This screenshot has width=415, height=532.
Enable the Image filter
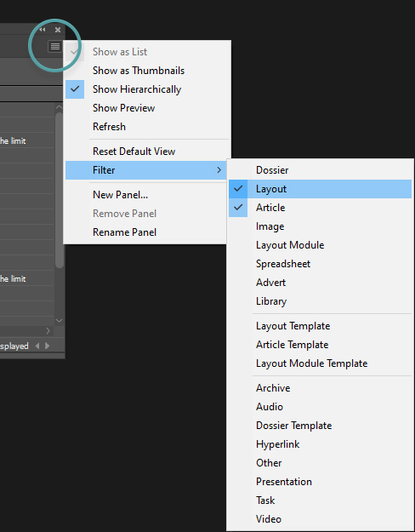click(320, 226)
